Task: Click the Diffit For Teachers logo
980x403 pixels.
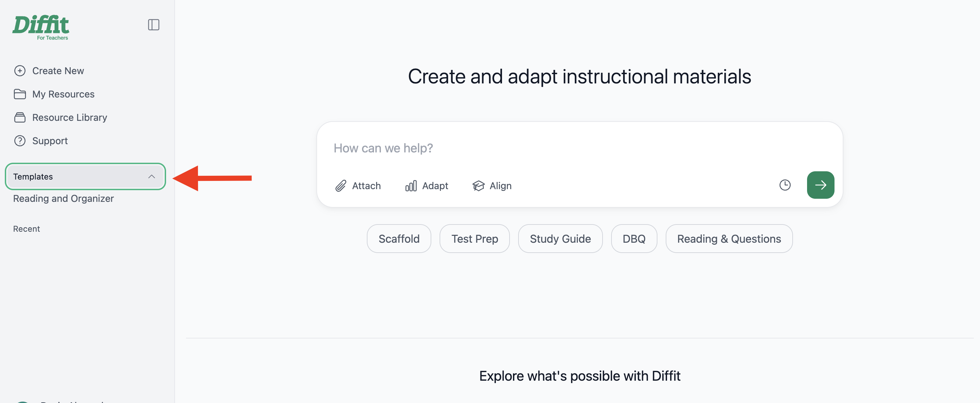Action: pyautogui.click(x=41, y=27)
